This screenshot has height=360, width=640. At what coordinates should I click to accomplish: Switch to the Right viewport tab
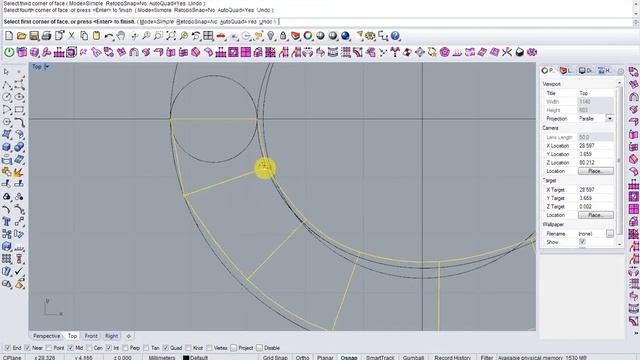[111, 336]
